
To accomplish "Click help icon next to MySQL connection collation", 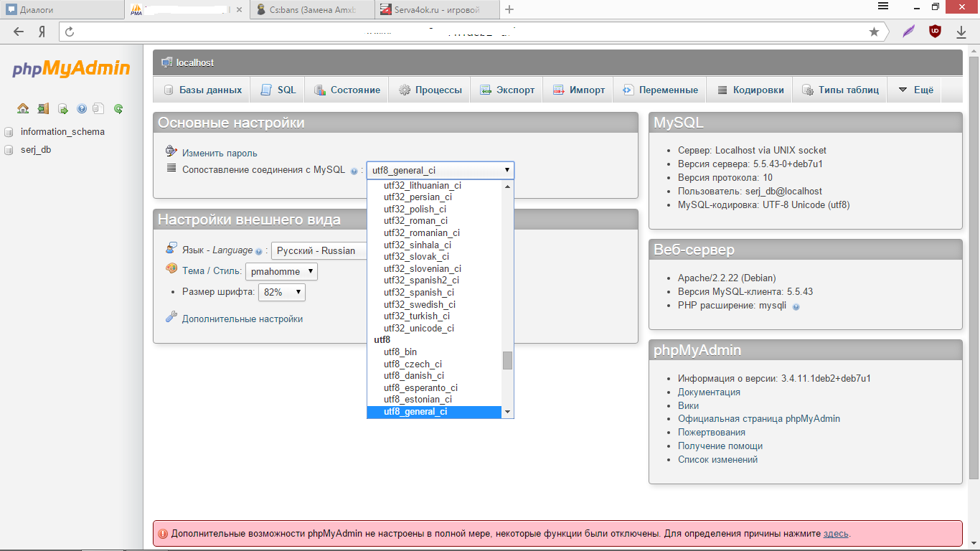I will click(x=354, y=171).
